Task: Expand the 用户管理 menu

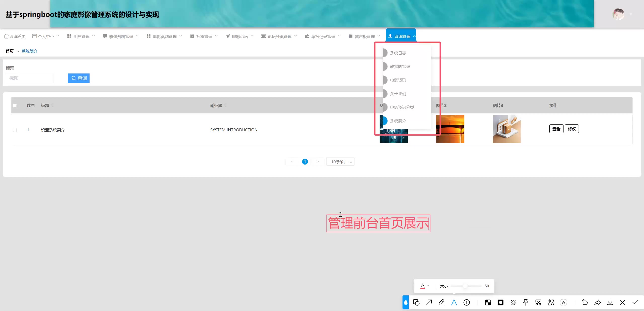Action: click(x=81, y=36)
